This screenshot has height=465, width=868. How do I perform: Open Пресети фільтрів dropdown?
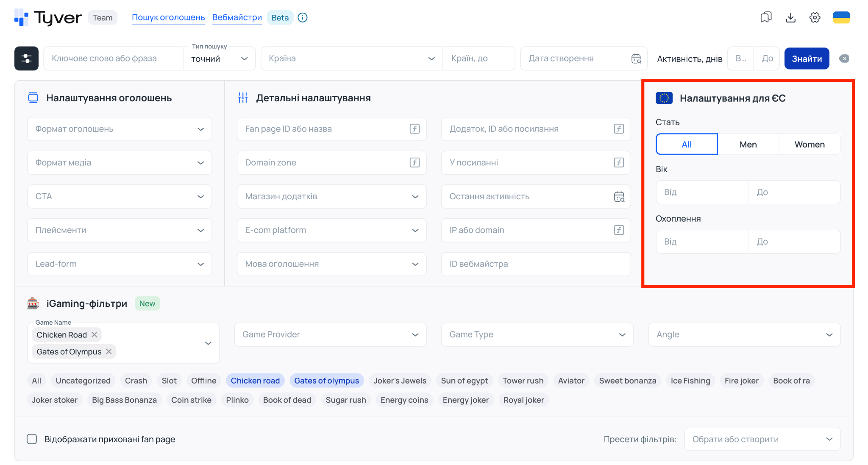[x=762, y=439]
